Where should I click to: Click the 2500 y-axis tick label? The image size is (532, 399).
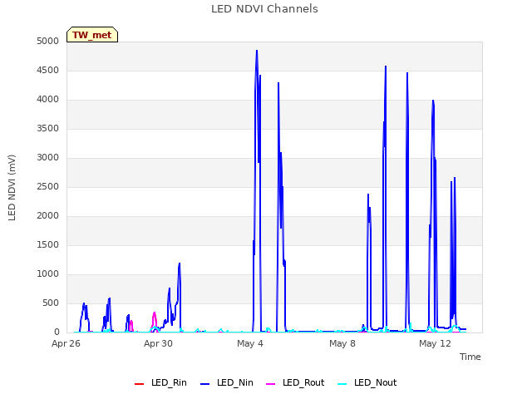tap(48, 186)
